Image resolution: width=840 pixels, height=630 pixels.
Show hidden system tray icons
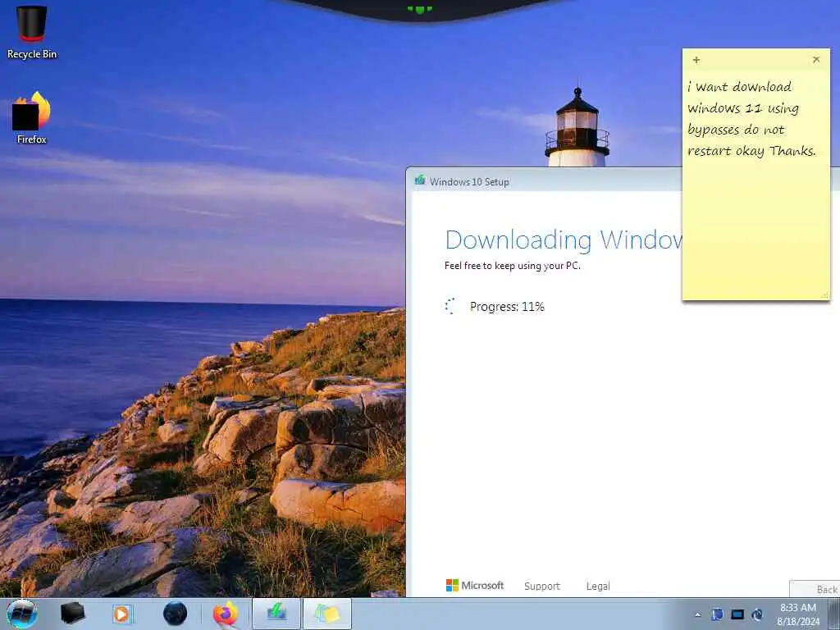tap(697, 615)
